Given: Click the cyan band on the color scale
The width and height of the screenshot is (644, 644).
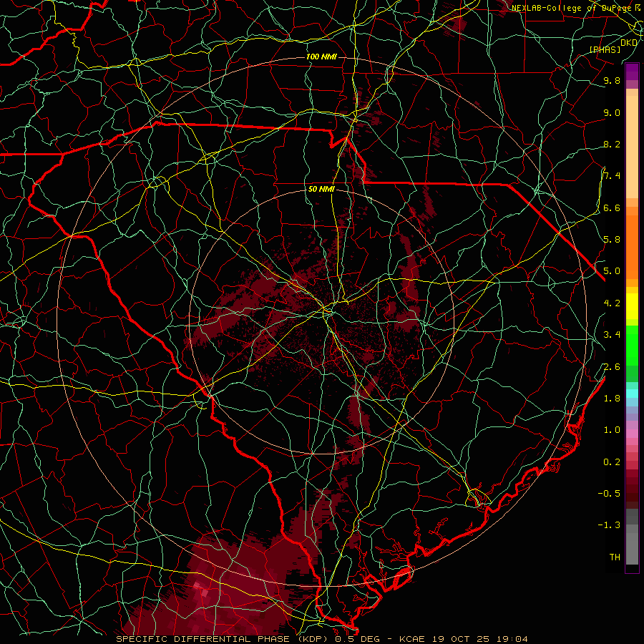Looking at the screenshot, I should 632,393.
